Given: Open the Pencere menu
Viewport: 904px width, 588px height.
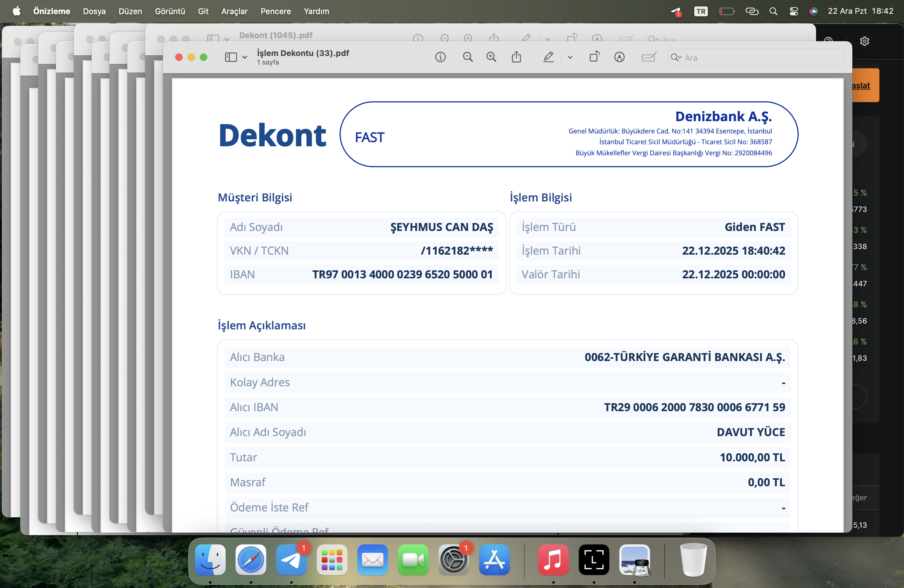Looking at the screenshot, I should point(276,11).
